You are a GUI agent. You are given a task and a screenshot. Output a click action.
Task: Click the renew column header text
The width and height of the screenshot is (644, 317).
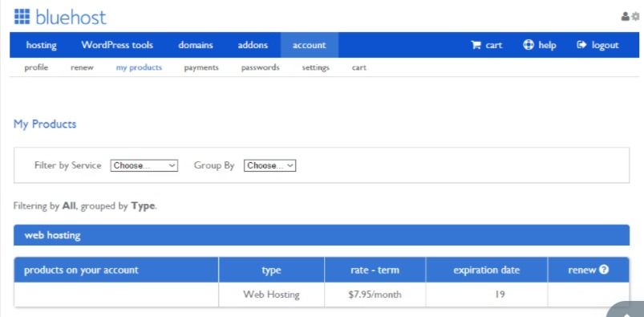coord(582,270)
